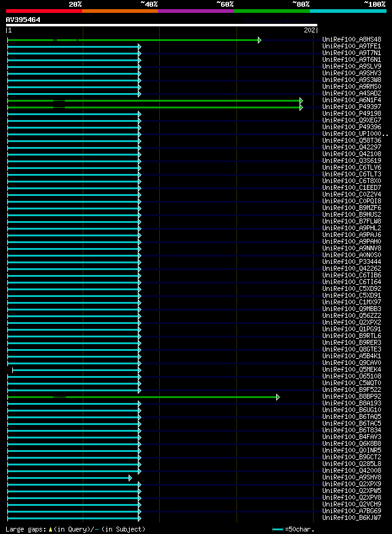This screenshot has height=534, width=392.
Task: Pick the UniRef100_B6UG10 label
Action: (x=352, y=410)
